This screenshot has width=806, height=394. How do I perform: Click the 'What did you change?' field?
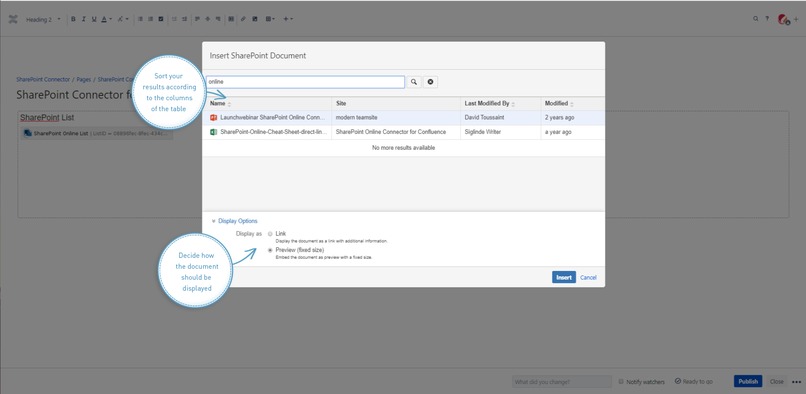pyautogui.click(x=562, y=382)
